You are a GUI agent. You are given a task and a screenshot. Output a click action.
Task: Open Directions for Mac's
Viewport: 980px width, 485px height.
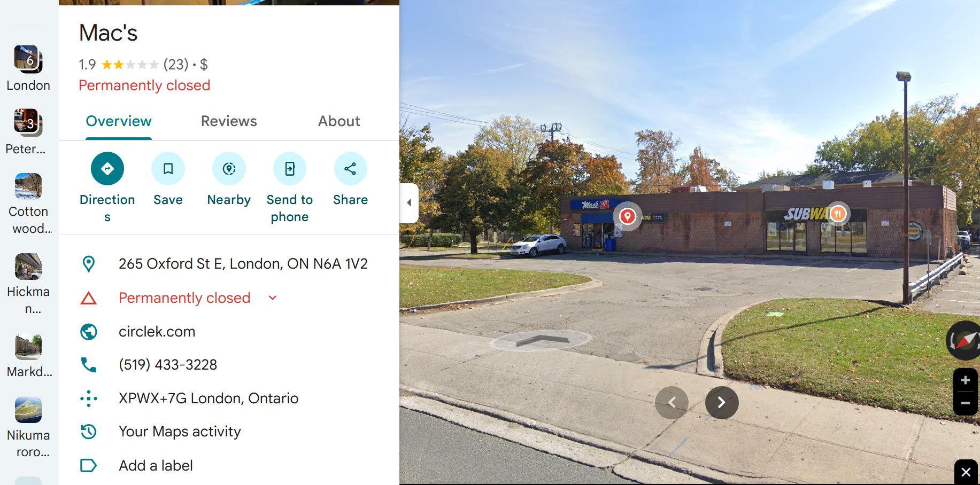[x=107, y=169]
